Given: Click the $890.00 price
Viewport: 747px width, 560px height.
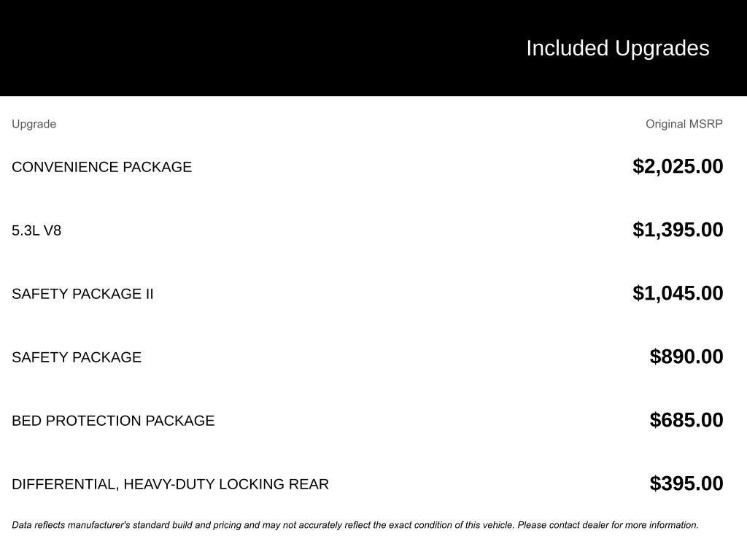Looking at the screenshot, I should [x=686, y=357].
